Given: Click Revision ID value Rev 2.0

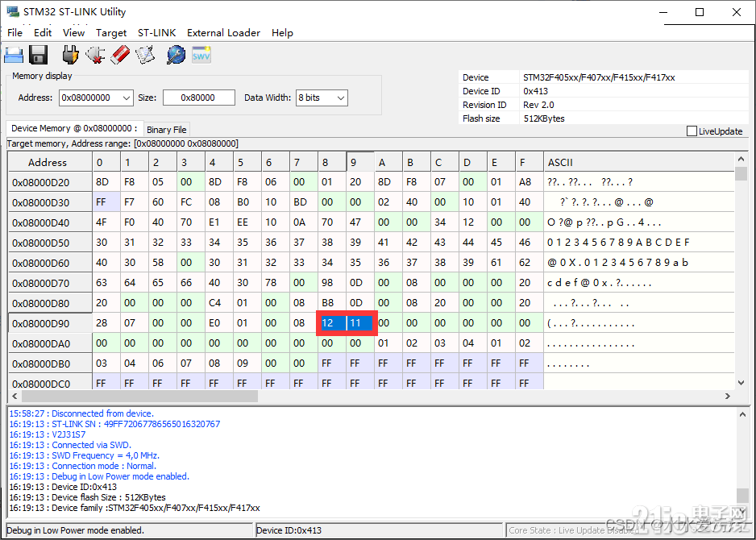Looking at the screenshot, I should pos(538,105).
